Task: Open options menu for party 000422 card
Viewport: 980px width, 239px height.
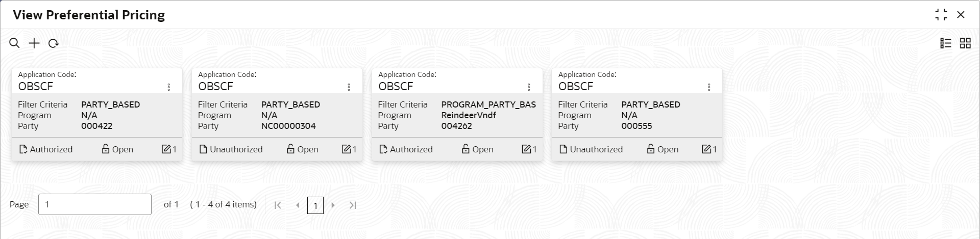Action: point(169,87)
